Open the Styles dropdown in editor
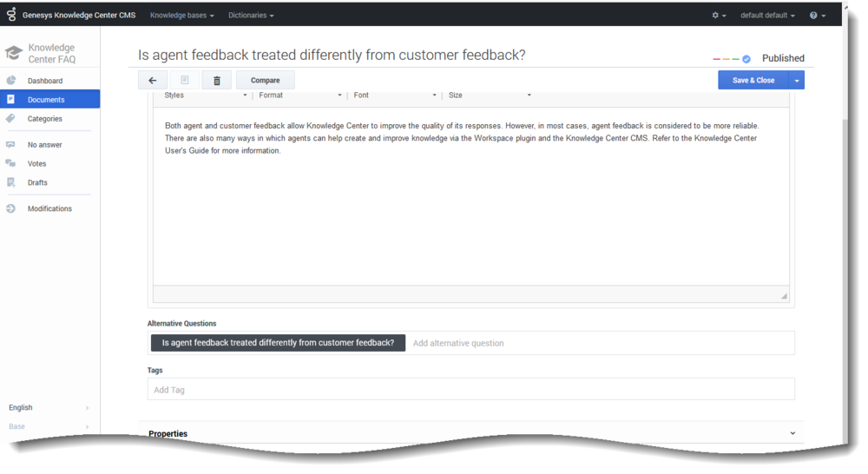 coord(206,95)
